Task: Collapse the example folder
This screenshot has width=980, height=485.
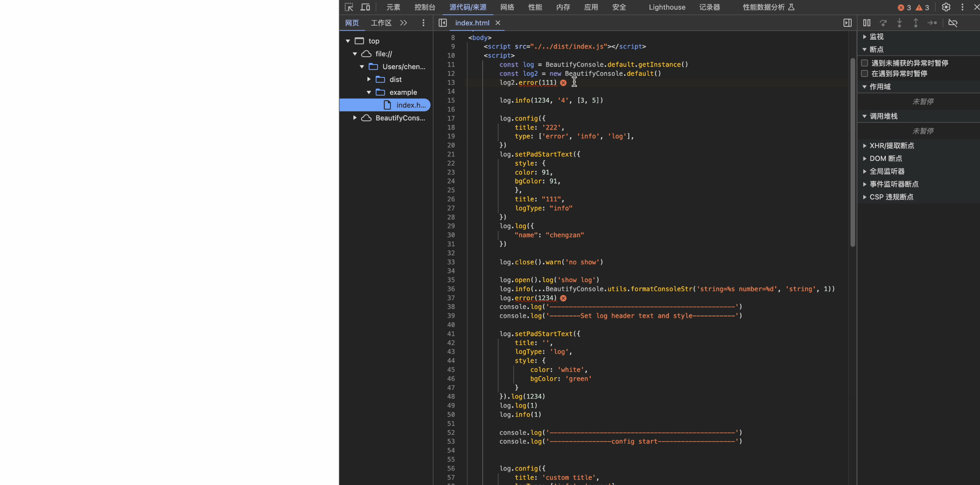Action: 369,92
